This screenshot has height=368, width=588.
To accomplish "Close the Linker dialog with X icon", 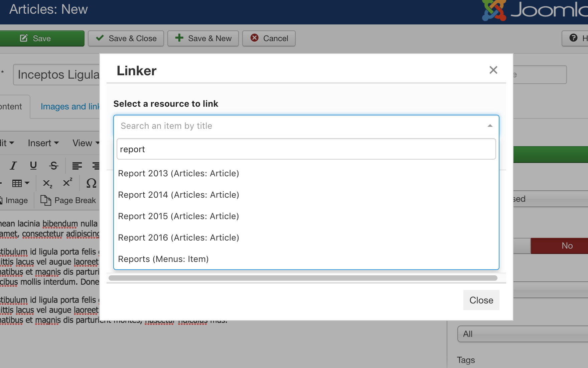I will point(493,70).
